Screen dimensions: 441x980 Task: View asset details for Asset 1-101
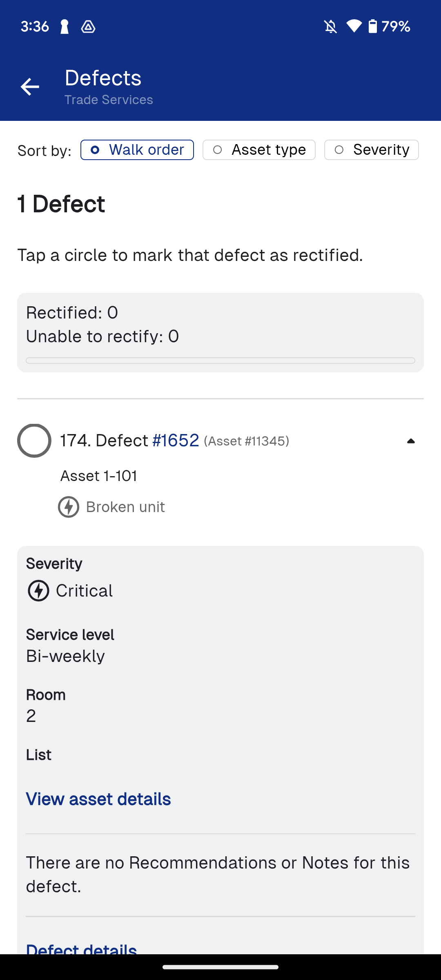(x=98, y=799)
